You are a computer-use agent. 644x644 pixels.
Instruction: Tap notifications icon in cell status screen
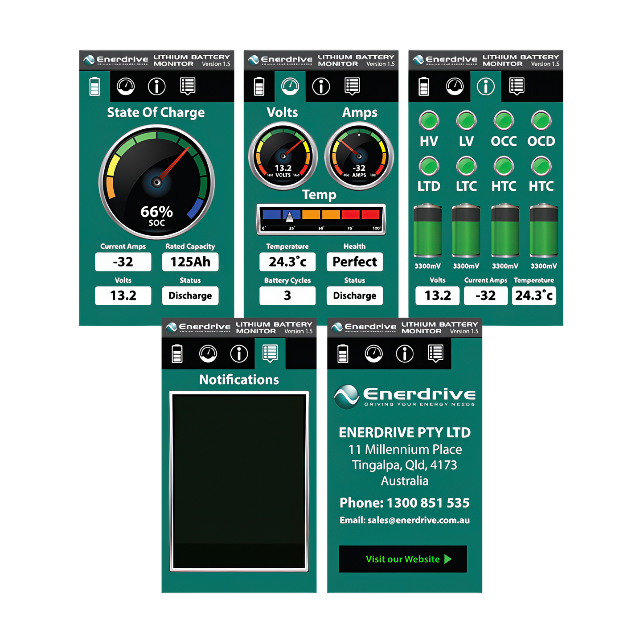coord(517,86)
